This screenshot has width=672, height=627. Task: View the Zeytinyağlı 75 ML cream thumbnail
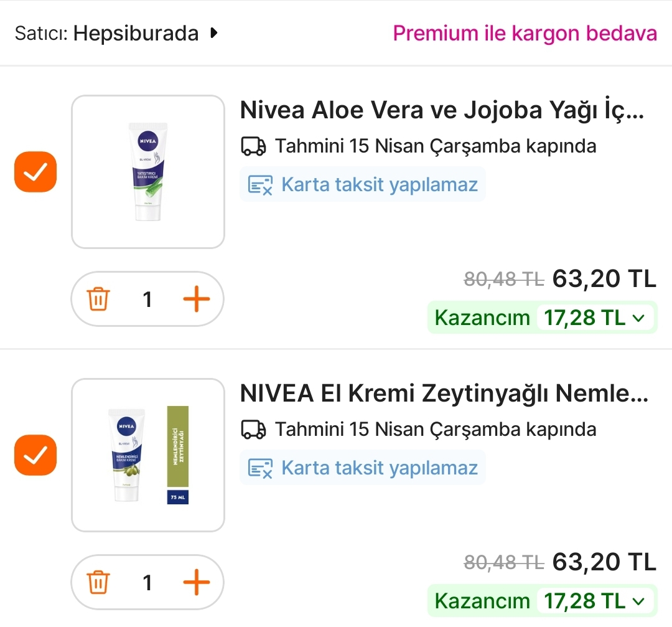click(x=148, y=455)
